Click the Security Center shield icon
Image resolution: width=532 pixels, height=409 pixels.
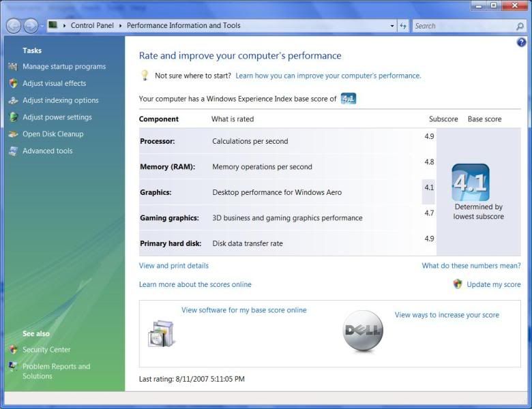pyautogui.click(x=13, y=350)
